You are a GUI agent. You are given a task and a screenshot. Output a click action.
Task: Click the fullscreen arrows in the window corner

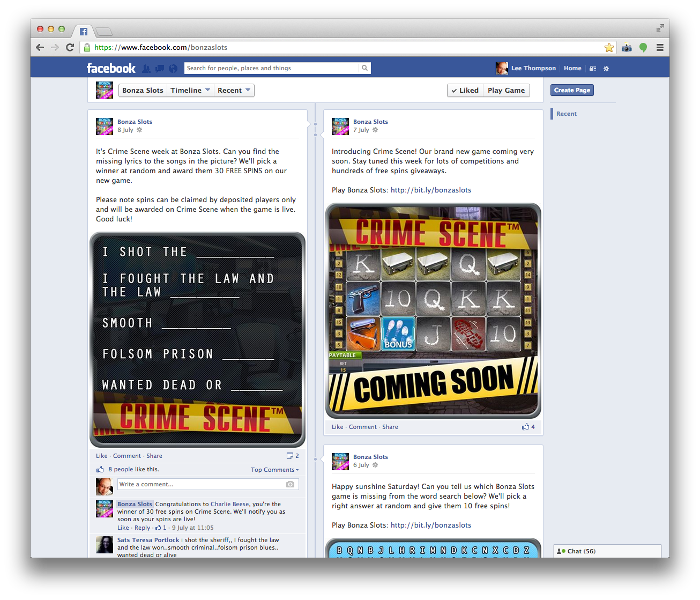point(660,28)
